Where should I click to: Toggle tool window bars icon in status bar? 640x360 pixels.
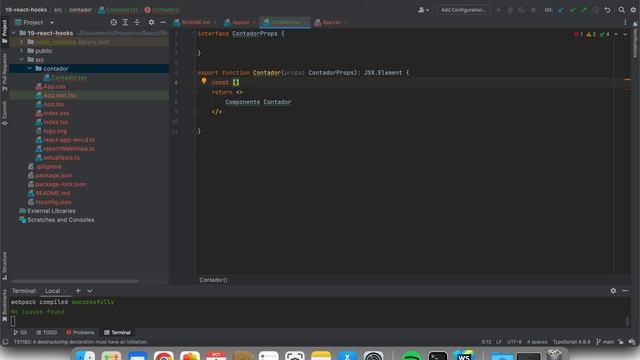5,342
